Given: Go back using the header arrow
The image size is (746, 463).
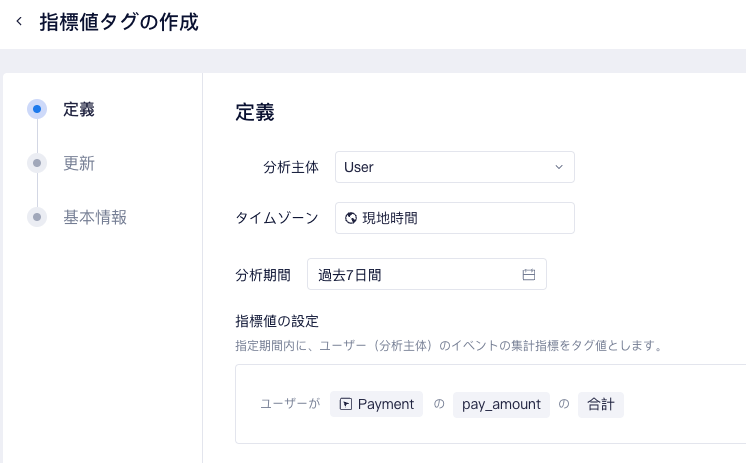Looking at the screenshot, I should 19,21.
